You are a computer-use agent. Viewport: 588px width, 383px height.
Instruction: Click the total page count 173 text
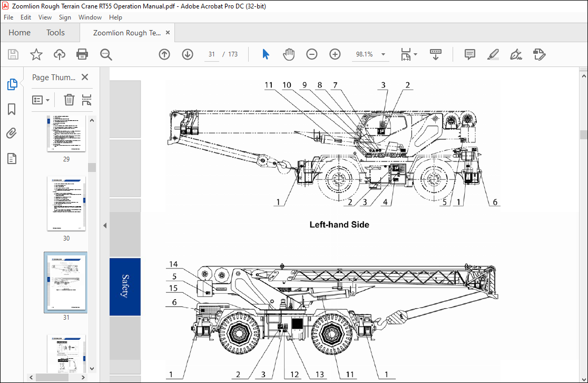(x=233, y=54)
